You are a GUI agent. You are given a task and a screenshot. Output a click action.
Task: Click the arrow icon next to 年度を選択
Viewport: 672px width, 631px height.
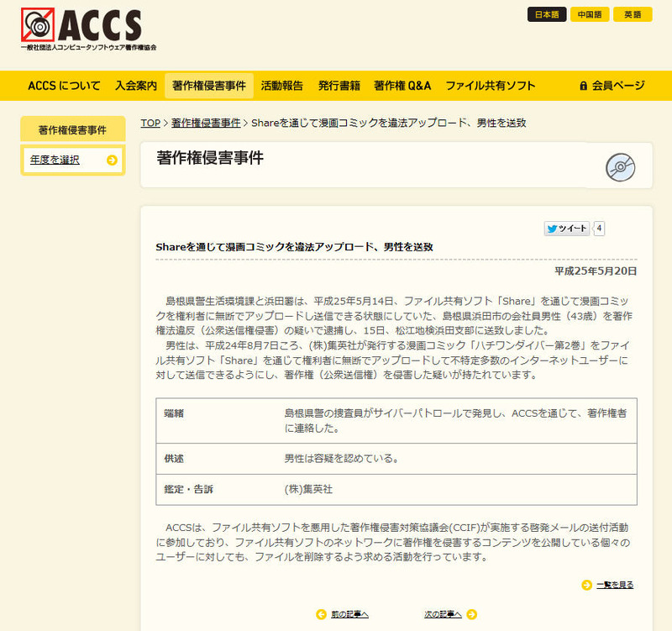[112, 160]
